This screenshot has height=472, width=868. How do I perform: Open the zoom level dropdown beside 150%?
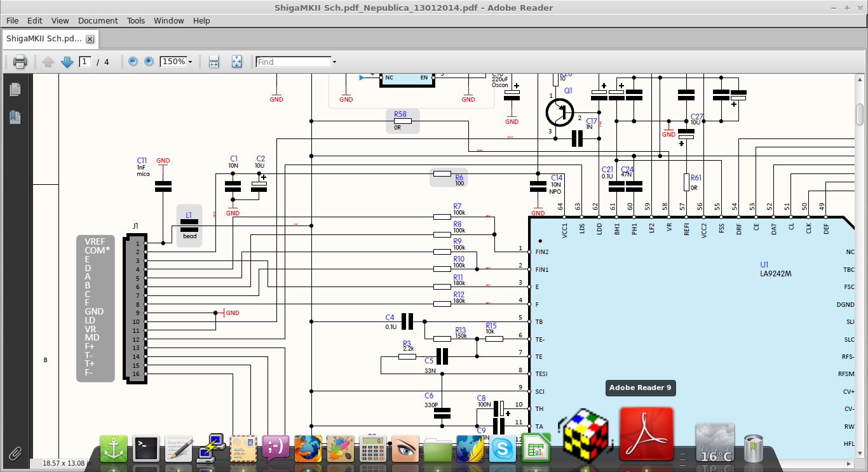coord(190,62)
